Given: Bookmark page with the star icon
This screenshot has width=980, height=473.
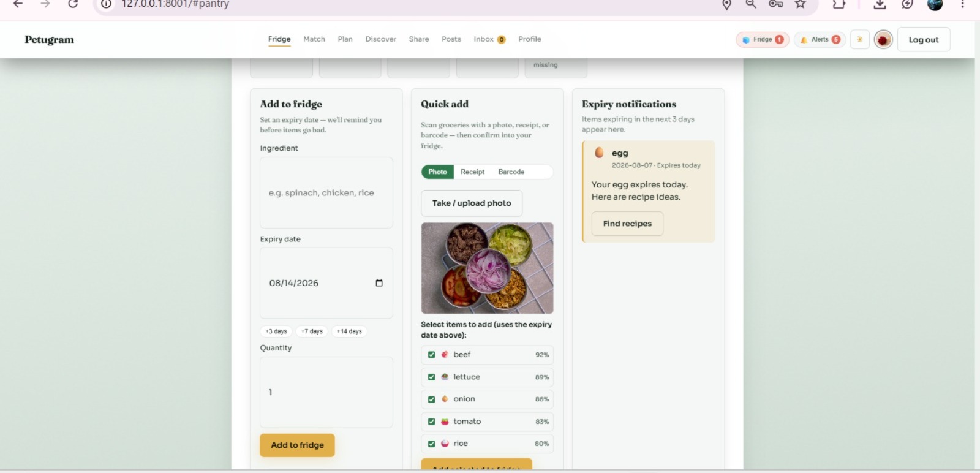Looking at the screenshot, I should [800, 4].
